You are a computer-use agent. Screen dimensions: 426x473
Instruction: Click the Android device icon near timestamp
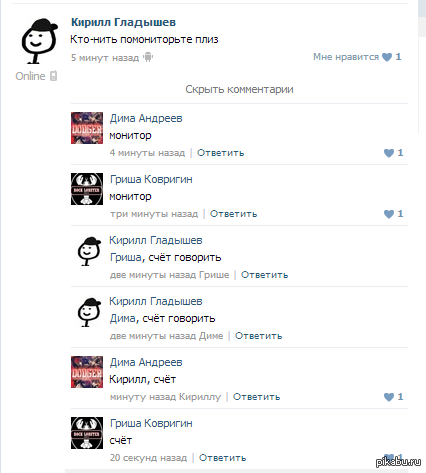tap(148, 57)
